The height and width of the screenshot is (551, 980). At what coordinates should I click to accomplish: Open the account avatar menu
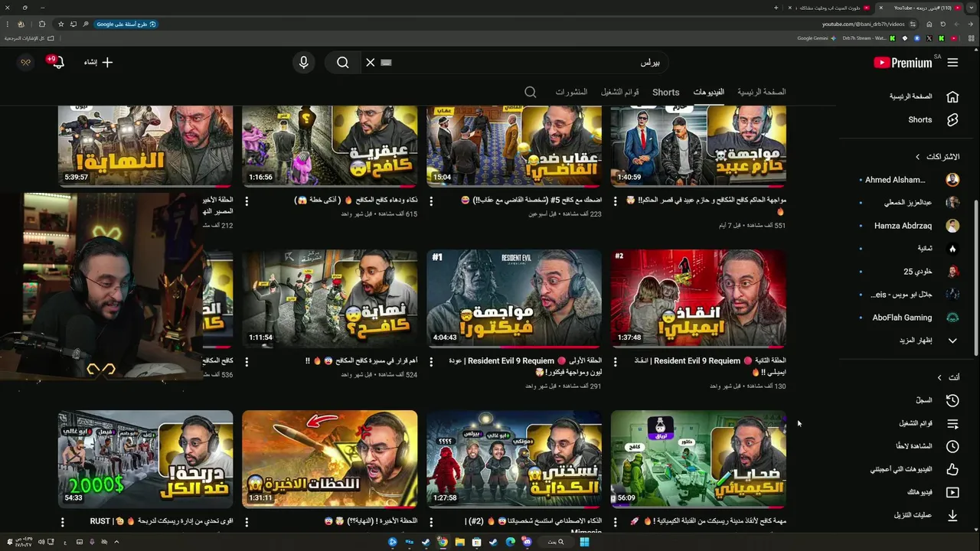point(25,63)
